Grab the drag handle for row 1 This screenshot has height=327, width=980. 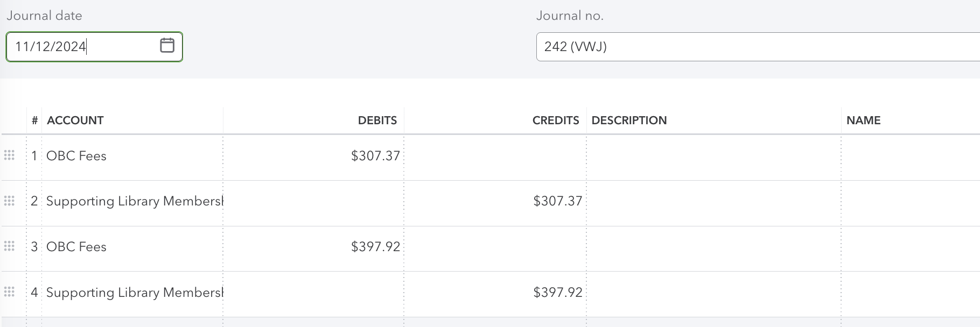coord(9,155)
